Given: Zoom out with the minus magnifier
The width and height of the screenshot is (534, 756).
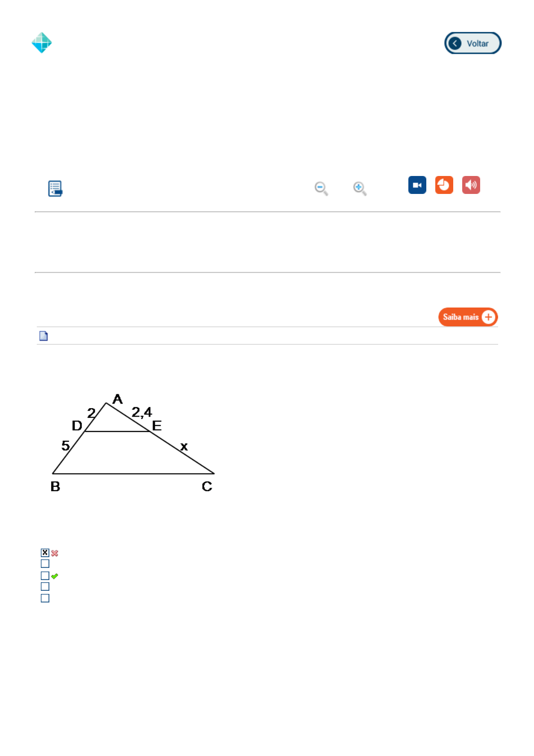Looking at the screenshot, I should click(x=321, y=188).
